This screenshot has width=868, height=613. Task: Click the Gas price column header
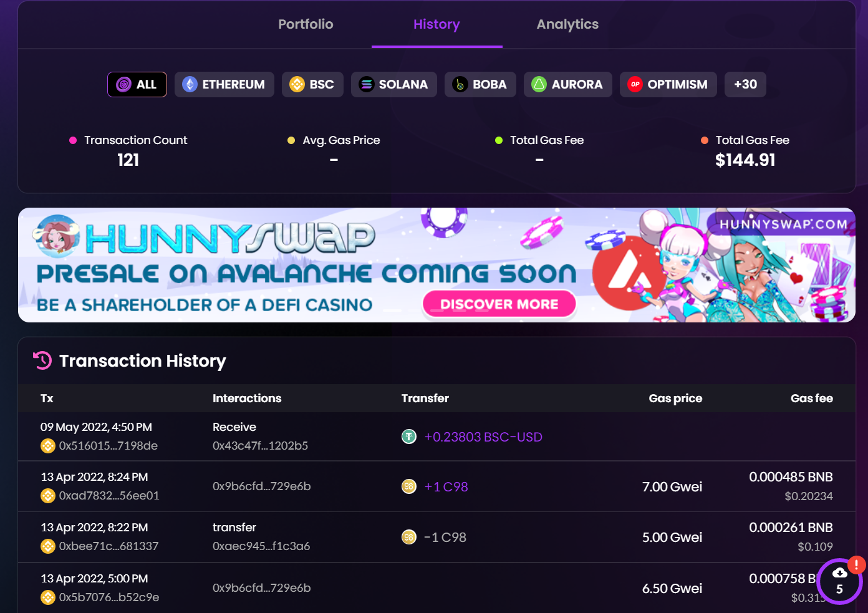pos(675,398)
